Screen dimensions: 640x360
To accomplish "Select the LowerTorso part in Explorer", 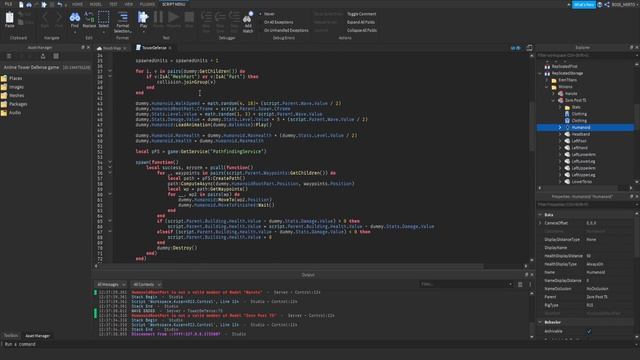I will pyautogui.click(x=581, y=182).
